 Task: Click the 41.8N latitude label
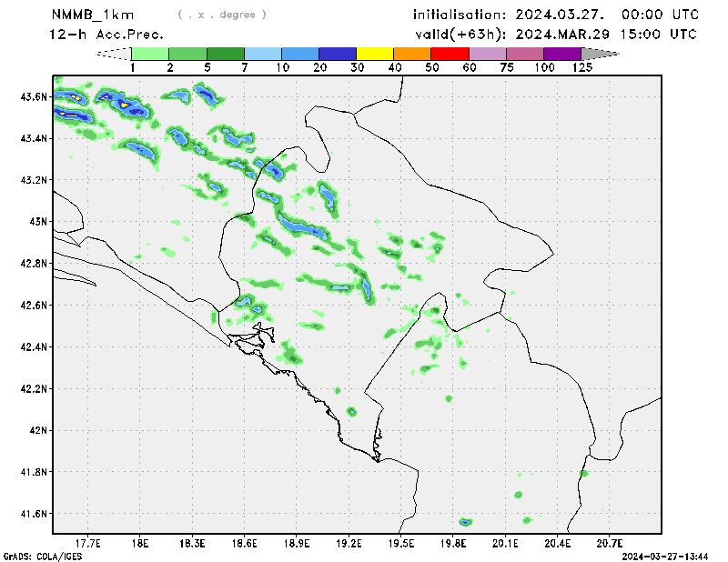tap(34, 472)
